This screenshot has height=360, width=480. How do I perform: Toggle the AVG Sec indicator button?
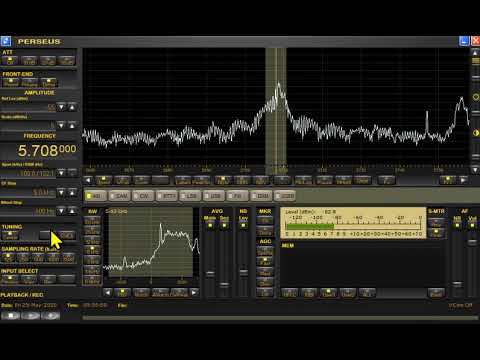pos(224,226)
